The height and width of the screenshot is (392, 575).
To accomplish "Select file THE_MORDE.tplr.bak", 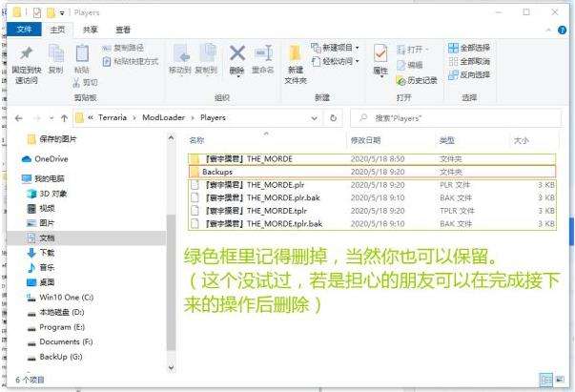I will 372,224.
